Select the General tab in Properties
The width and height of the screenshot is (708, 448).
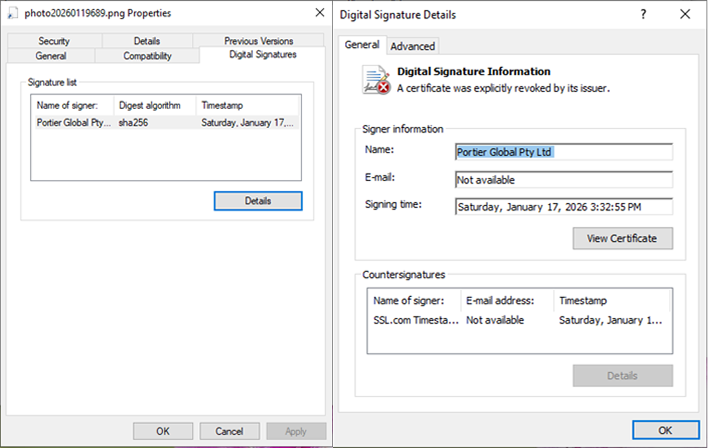point(50,56)
